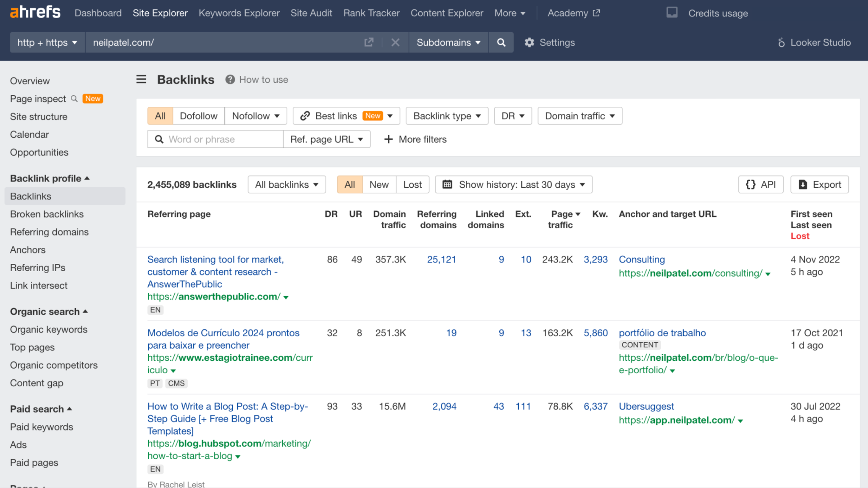The width and height of the screenshot is (868, 488).
Task: Expand the Backlink type filter
Action: click(x=447, y=116)
